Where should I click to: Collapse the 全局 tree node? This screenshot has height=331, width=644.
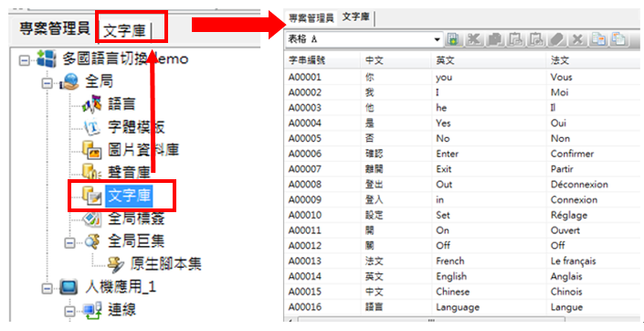coord(48,83)
